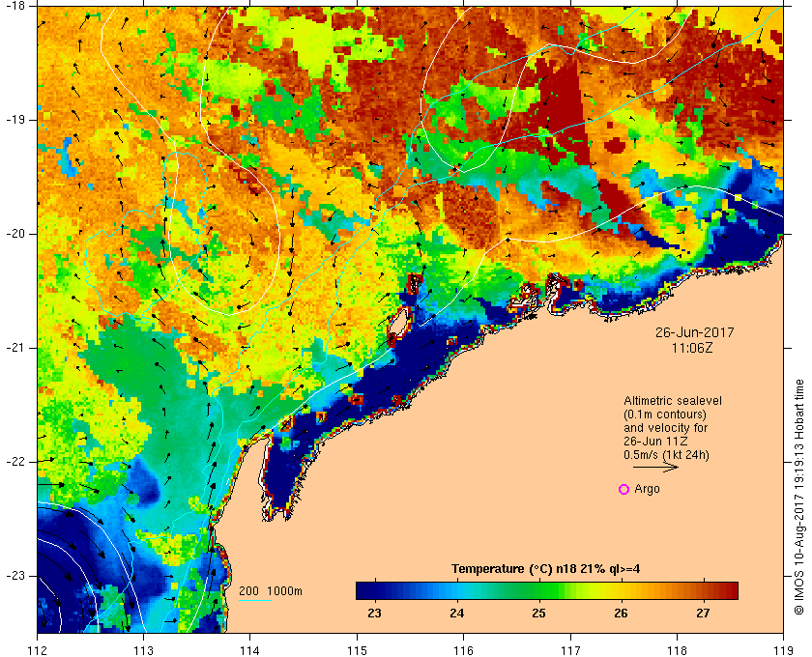The width and height of the screenshot is (812, 657).
Task: Click the 0.5m/s velocity reference arrow
Action: tap(655, 467)
